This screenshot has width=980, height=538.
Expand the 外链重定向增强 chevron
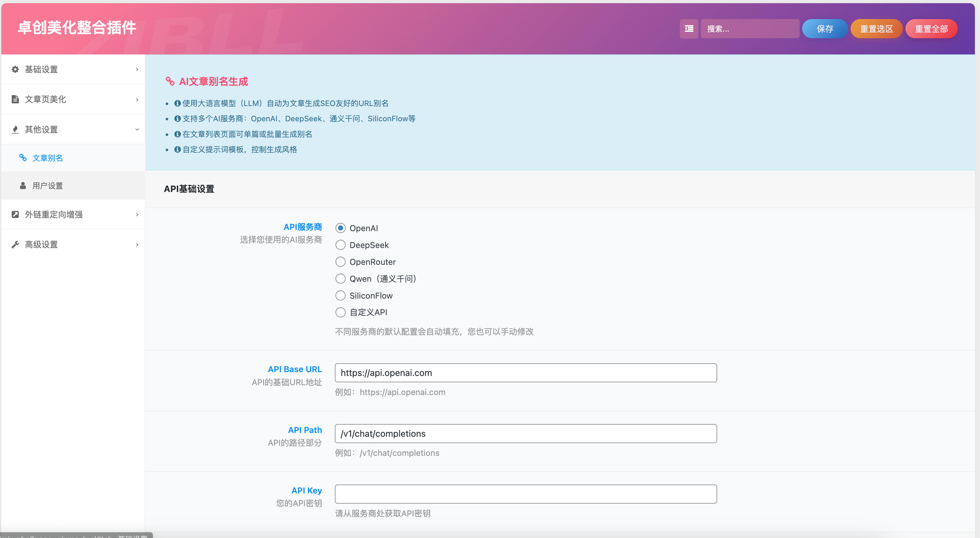pyautogui.click(x=137, y=215)
